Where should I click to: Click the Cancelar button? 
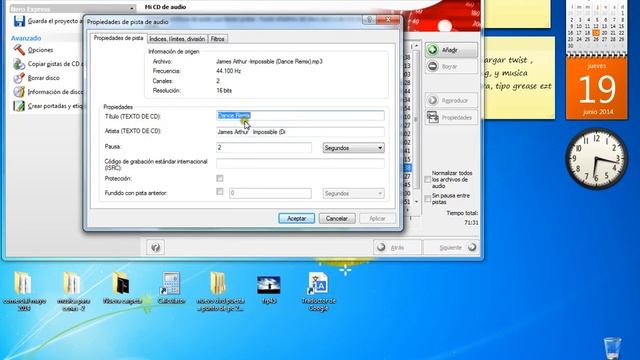click(337, 218)
